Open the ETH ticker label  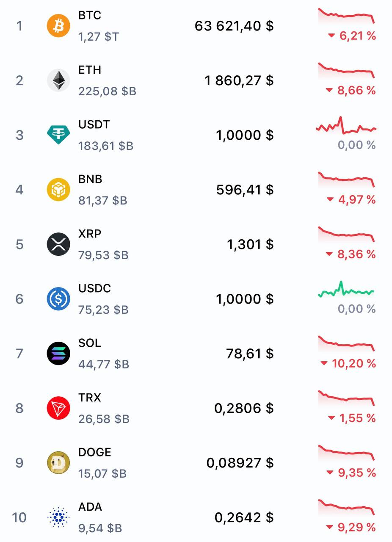click(90, 70)
